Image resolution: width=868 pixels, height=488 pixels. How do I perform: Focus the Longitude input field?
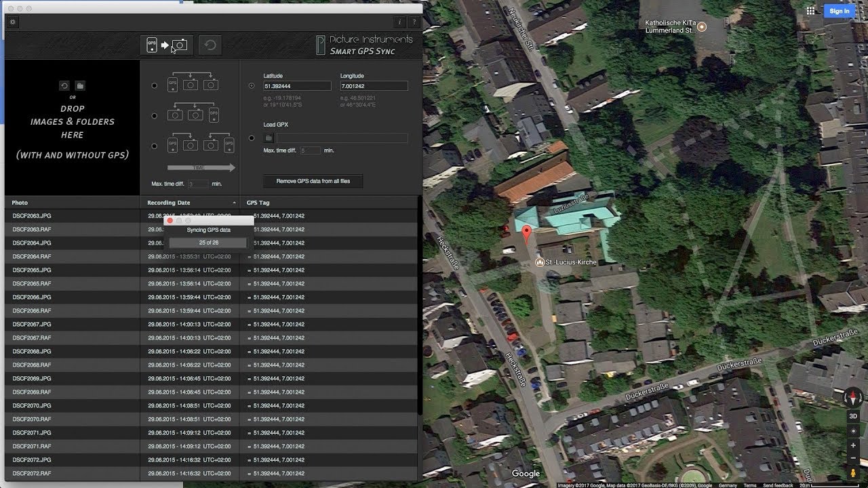374,86
